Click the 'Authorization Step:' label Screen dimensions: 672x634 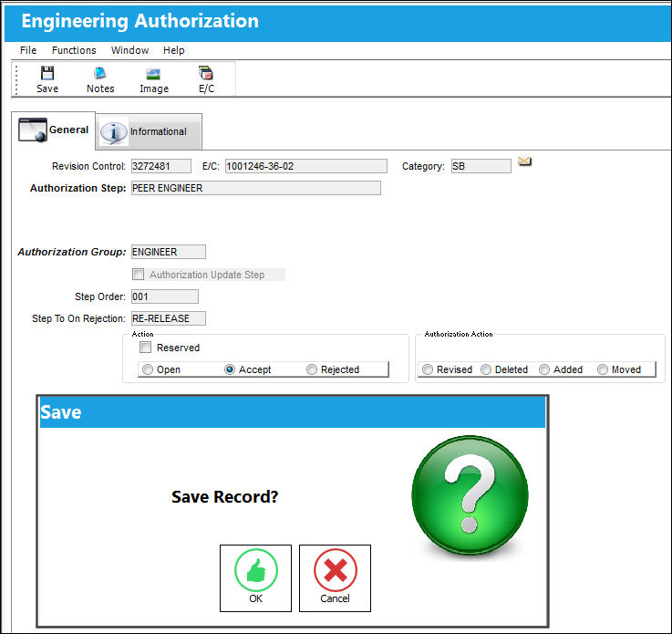click(78, 188)
